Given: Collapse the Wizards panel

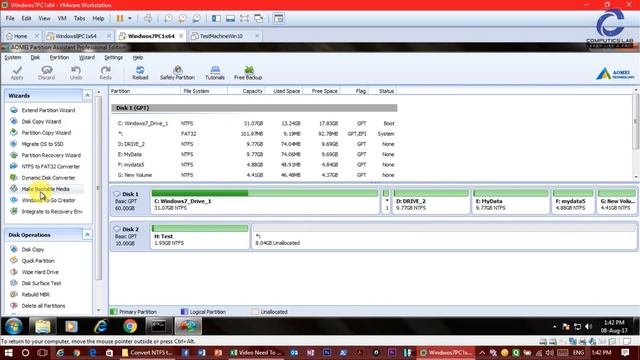Looking at the screenshot, I should tap(87, 95).
